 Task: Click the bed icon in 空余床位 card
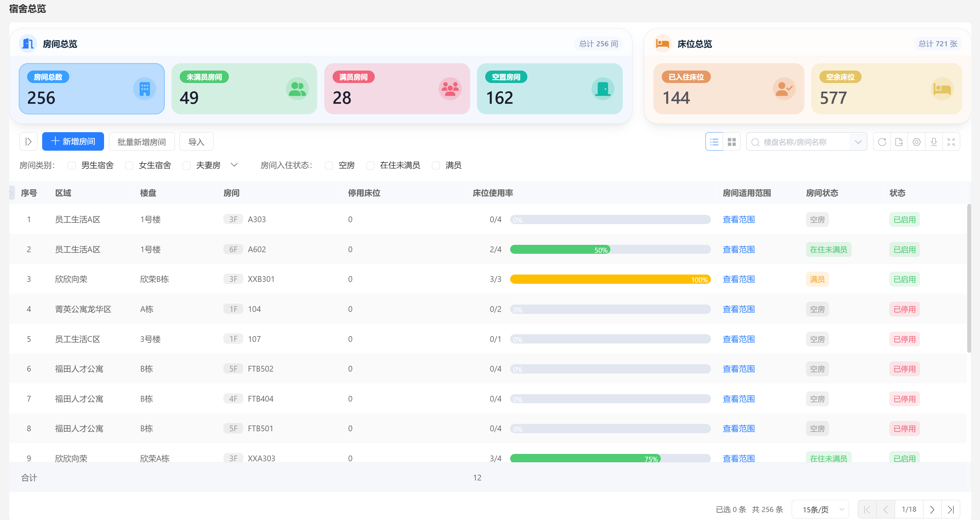point(942,89)
